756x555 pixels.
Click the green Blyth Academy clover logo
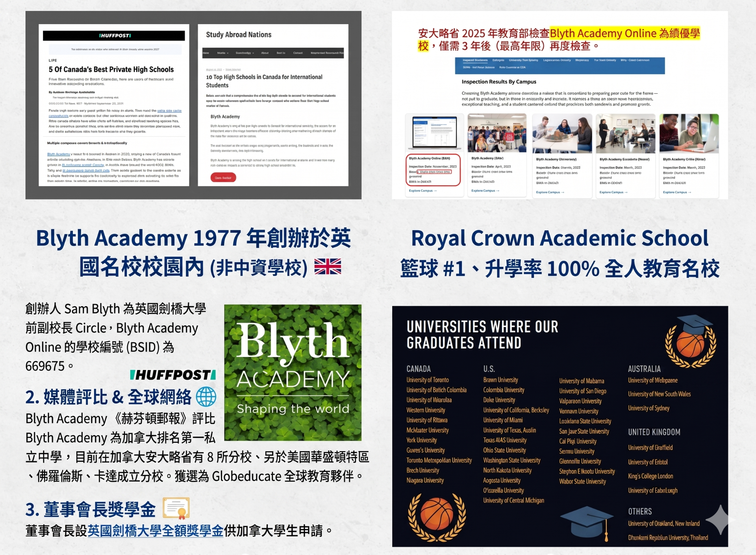[x=293, y=372]
